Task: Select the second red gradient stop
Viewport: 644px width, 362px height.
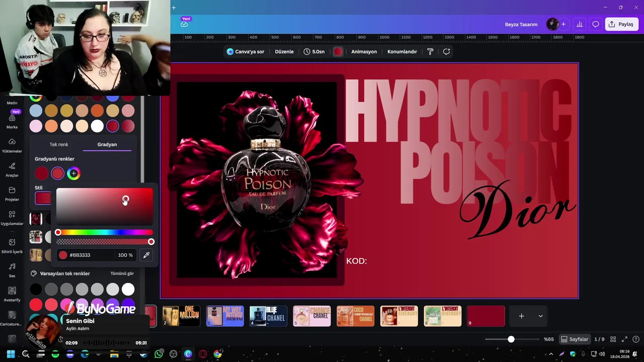Action: pyautogui.click(x=58, y=173)
